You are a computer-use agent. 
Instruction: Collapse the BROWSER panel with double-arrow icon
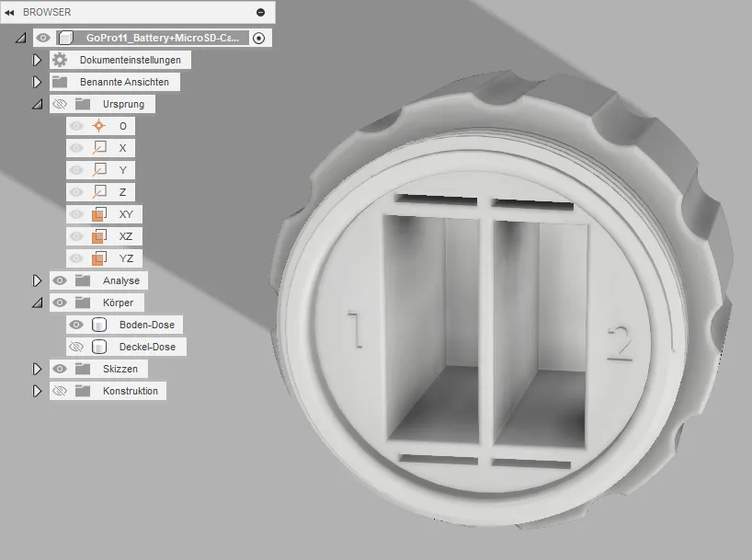point(9,12)
